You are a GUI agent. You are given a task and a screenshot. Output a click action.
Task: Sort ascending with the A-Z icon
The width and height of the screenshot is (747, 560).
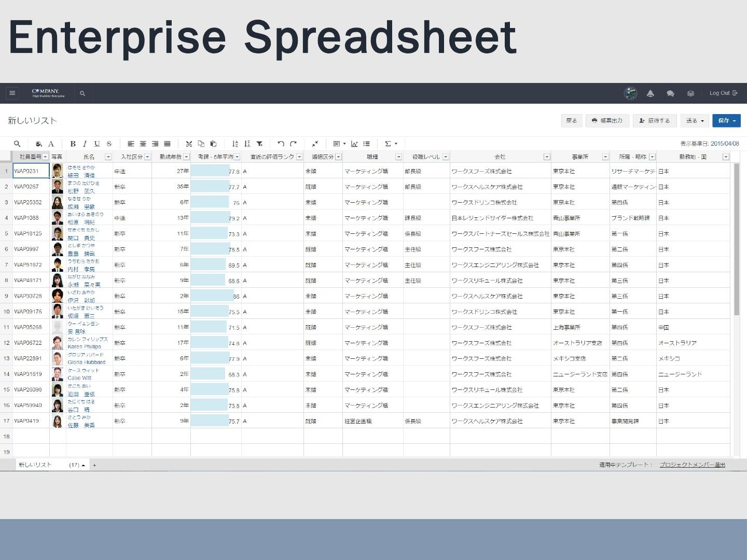click(235, 144)
